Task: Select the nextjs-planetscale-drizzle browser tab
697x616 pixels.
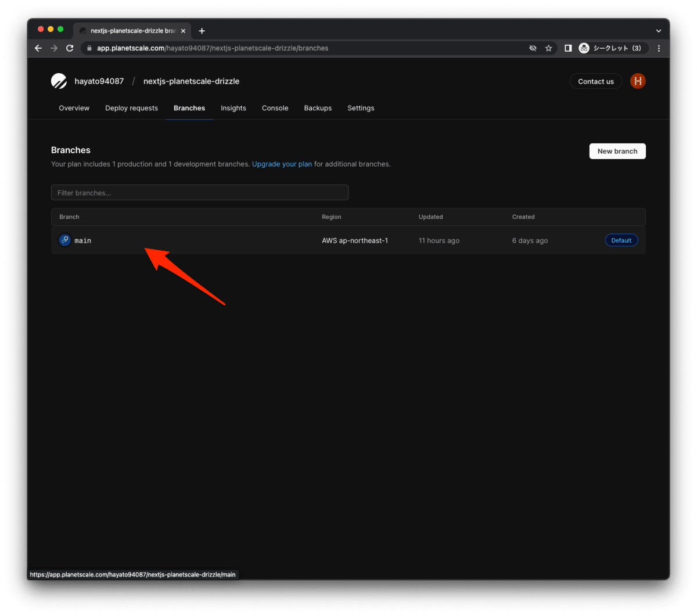Action: [132, 31]
